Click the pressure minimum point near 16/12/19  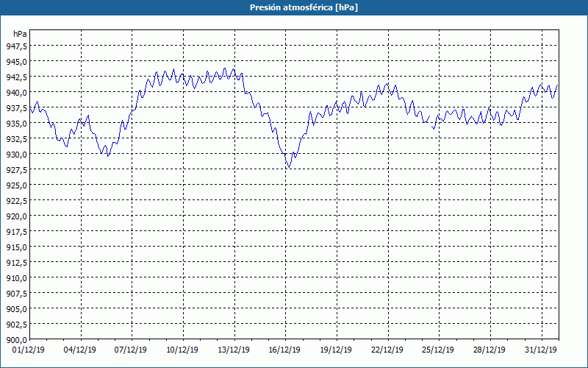click(288, 167)
